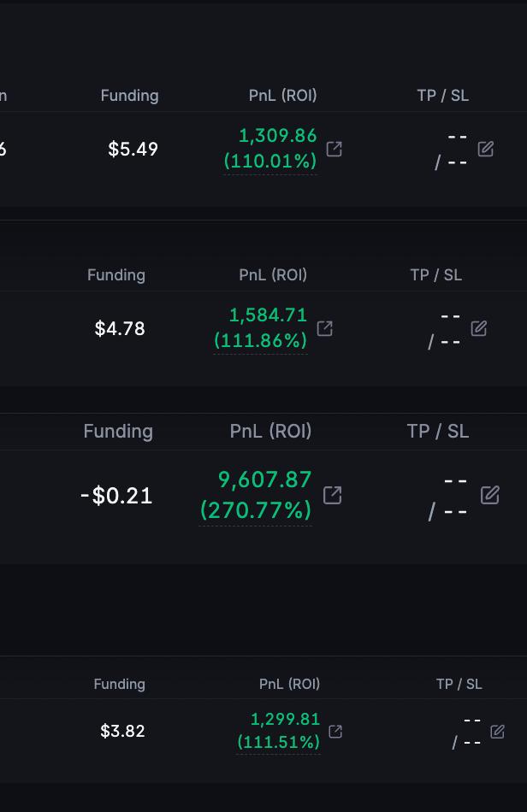Screen dimensions: 527x812
Task: Click the 1,584.71 (111.86%) PnL value
Action: coord(261,328)
